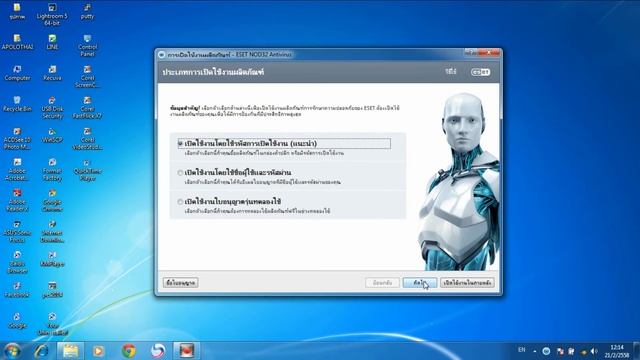Open the Format Factory desktop shortcut
640x360 pixels.
tap(52, 170)
